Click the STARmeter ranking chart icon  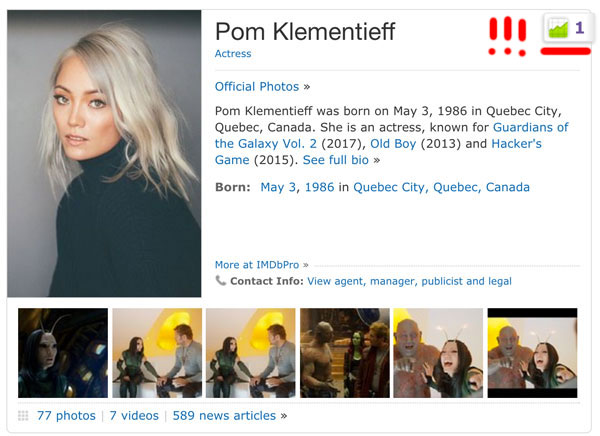[x=558, y=30]
